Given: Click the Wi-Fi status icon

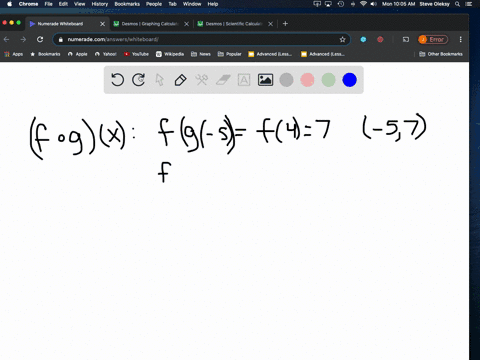Looking at the screenshot, I should [363, 4].
